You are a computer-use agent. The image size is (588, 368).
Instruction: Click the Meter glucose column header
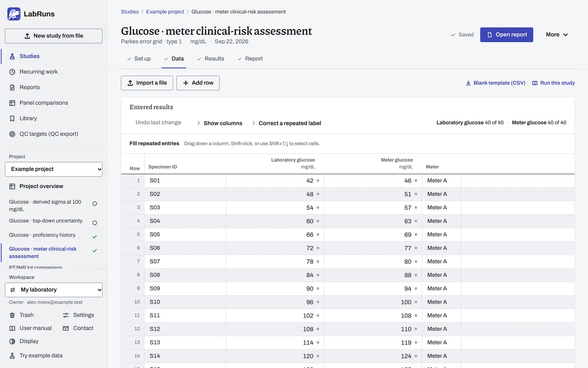tap(397, 163)
